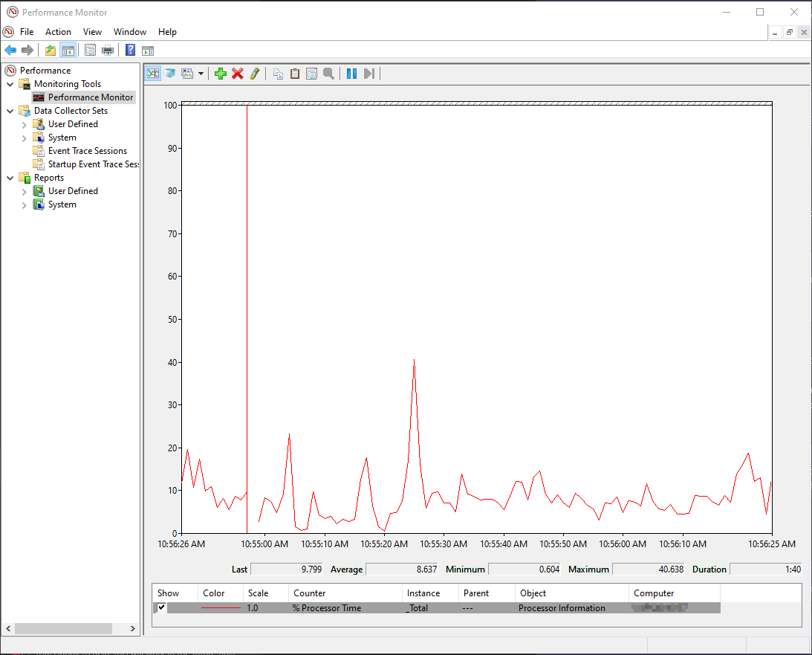
Task: Open the Change graph type dropdown arrow
Action: (x=201, y=74)
